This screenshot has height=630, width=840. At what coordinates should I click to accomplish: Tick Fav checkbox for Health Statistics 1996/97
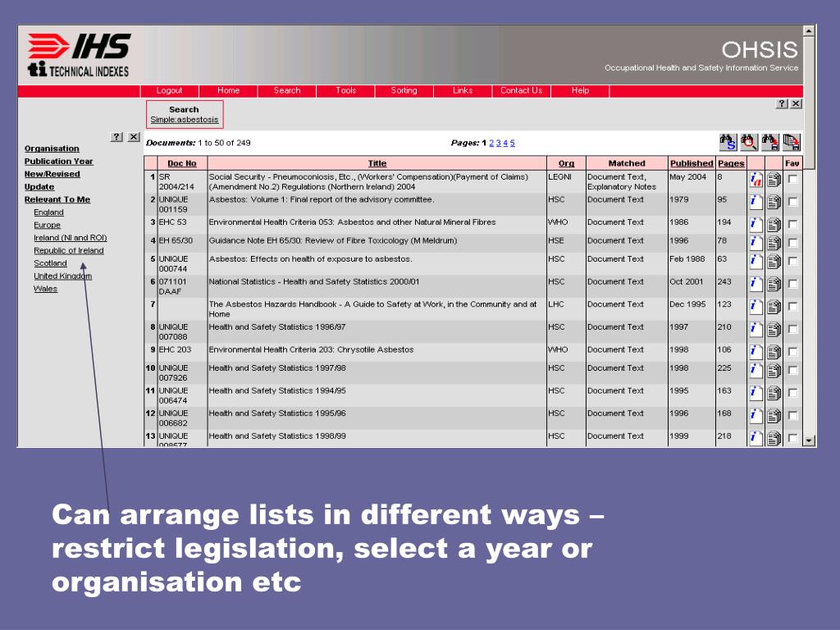point(793,330)
